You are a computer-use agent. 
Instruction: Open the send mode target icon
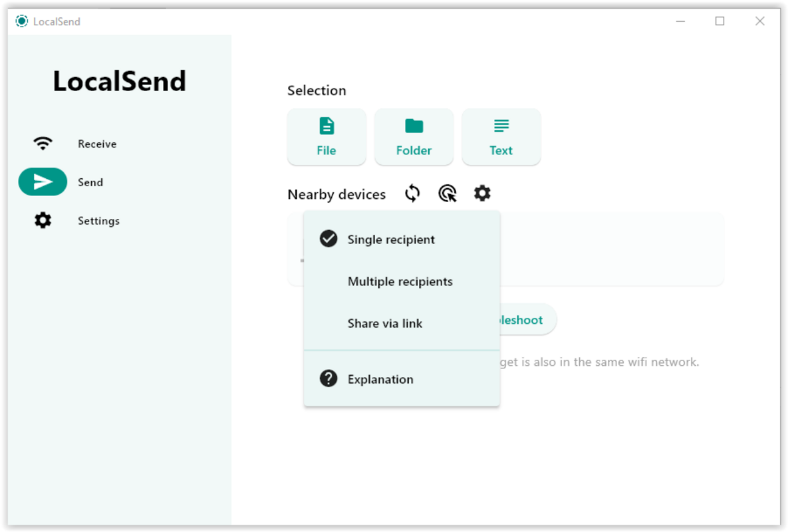pos(448,194)
